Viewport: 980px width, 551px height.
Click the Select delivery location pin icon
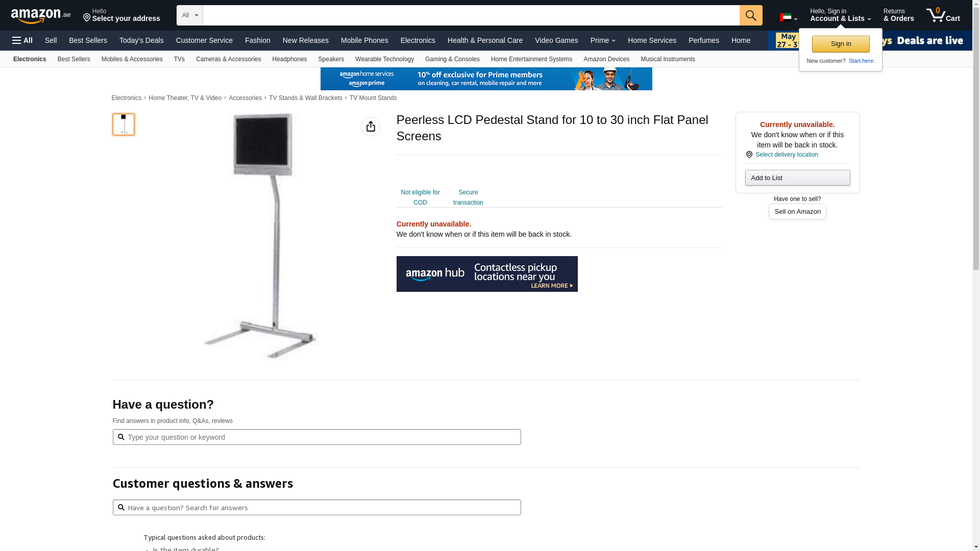(x=749, y=155)
